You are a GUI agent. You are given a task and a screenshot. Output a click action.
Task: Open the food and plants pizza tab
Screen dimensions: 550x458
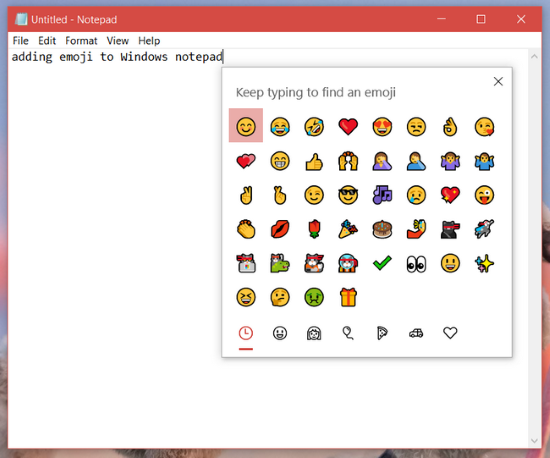pyautogui.click(x=382, y=333)
